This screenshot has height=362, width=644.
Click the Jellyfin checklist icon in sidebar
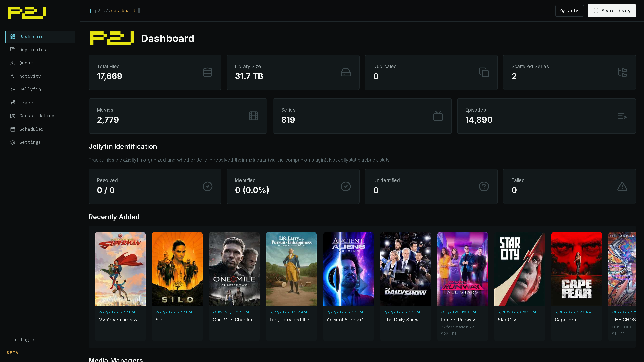13,89
